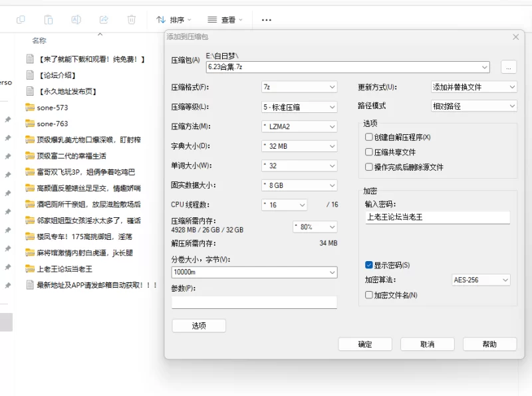Click the parameters input field
The height and width of the screenshot is (396, 532).
[x=254, y=302]
